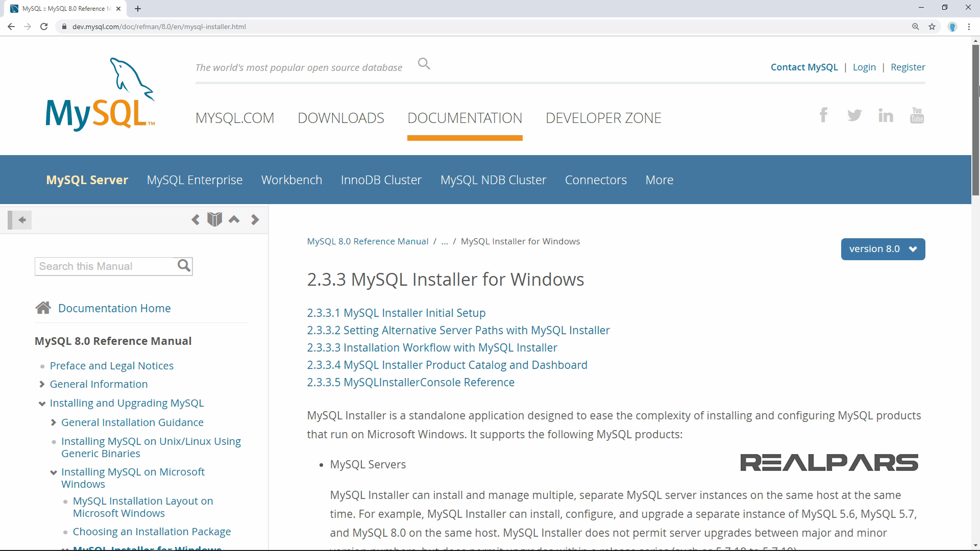Open MySQL YouTube channel icon
The height and width of the screenshot is (551, 980).
pos(917,115)
